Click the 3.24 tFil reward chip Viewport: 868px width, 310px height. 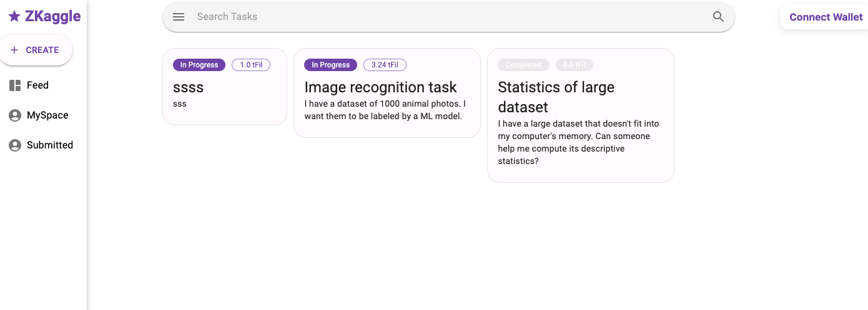(x=385, y=65)
